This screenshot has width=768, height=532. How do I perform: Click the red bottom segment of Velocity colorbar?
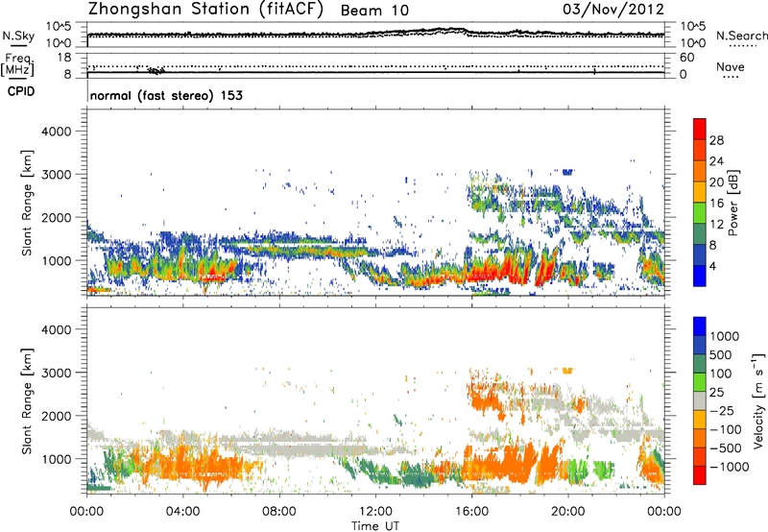click(700, 475)
